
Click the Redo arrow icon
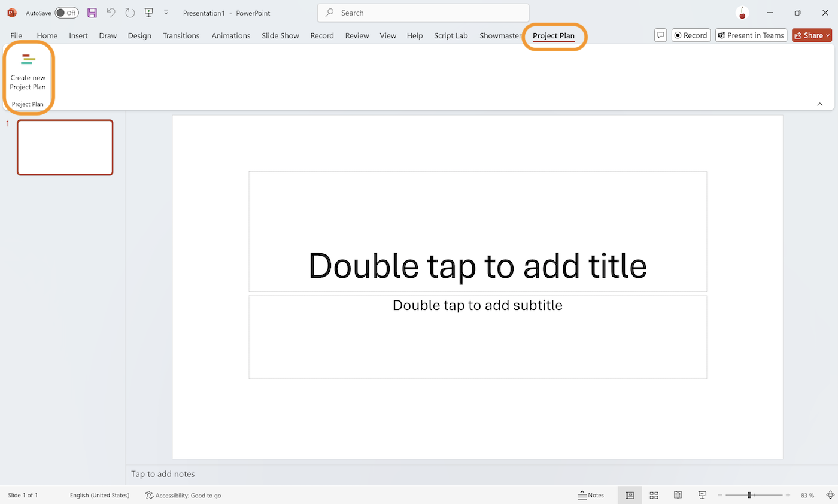click(x=130, y=13)
